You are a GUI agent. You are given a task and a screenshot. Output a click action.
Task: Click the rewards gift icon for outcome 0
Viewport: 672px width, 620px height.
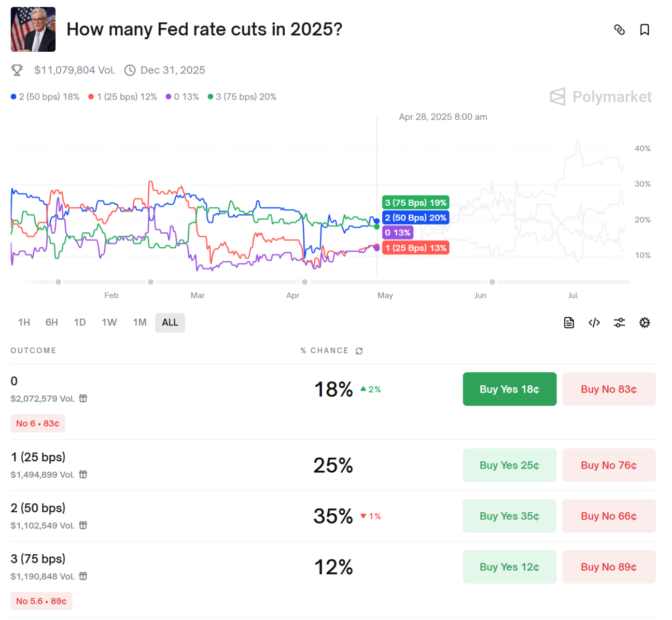(83, 399)
